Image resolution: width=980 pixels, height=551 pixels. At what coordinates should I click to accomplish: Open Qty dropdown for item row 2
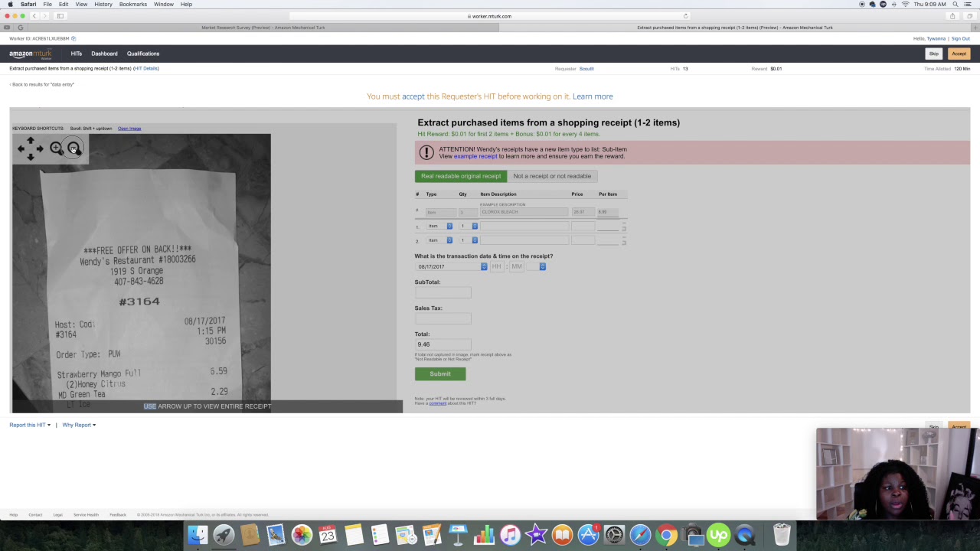pyautogui.click(x=469, y=240)
